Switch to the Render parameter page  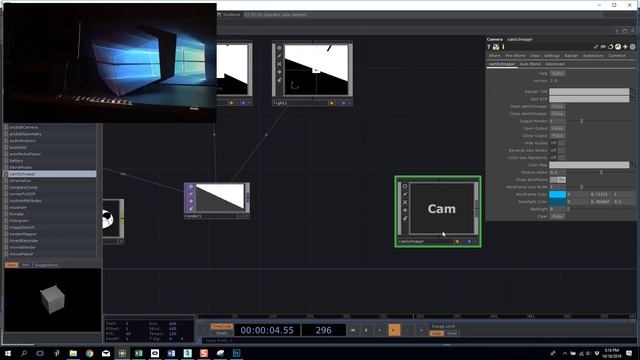coord(571,56)
